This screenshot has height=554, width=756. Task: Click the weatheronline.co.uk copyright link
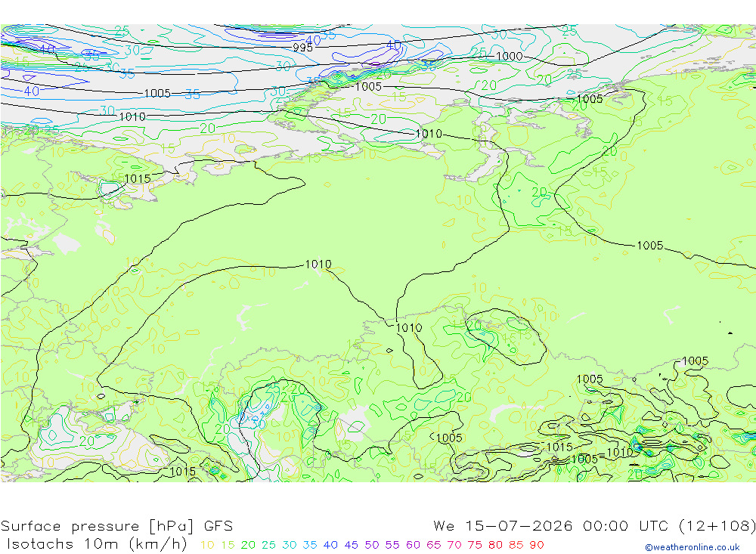pos(692,546)
